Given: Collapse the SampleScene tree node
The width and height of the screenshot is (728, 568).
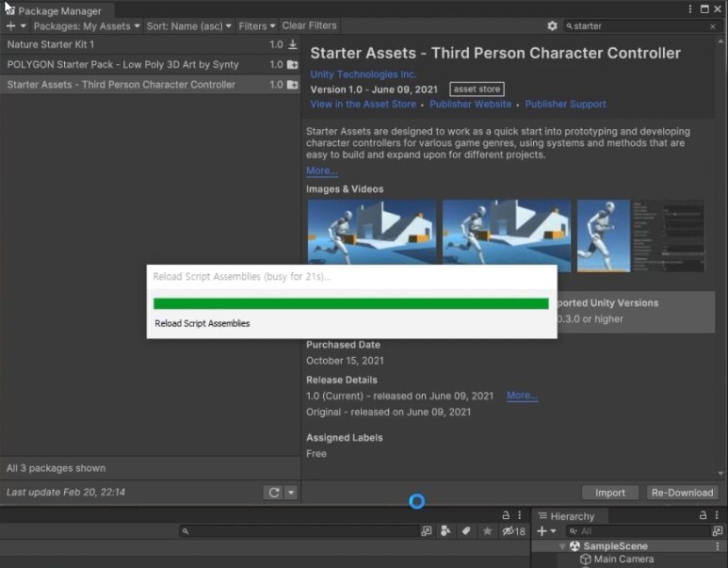Looking at the screenshot, I should tap(562, 546).
